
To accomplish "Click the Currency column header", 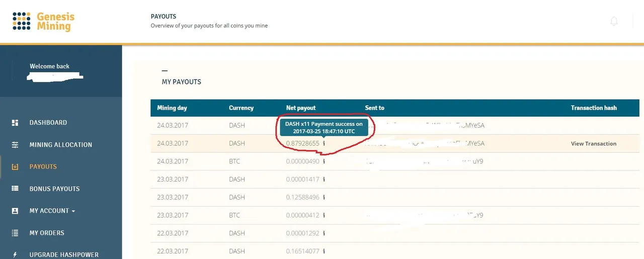I will point(242,108).
